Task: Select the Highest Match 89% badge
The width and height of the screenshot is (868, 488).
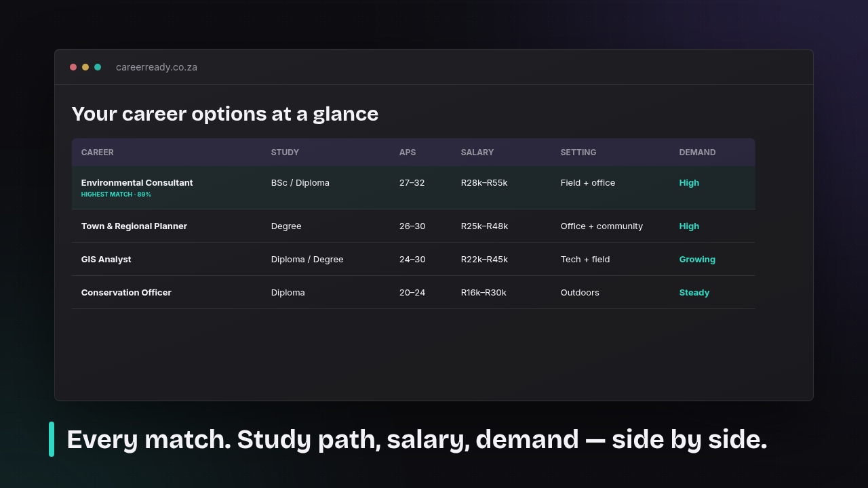Action: (x=116, y=195)
